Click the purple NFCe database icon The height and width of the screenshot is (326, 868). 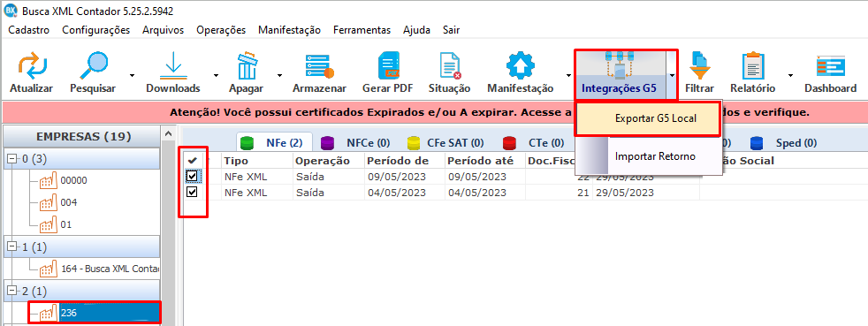(329, 143)
